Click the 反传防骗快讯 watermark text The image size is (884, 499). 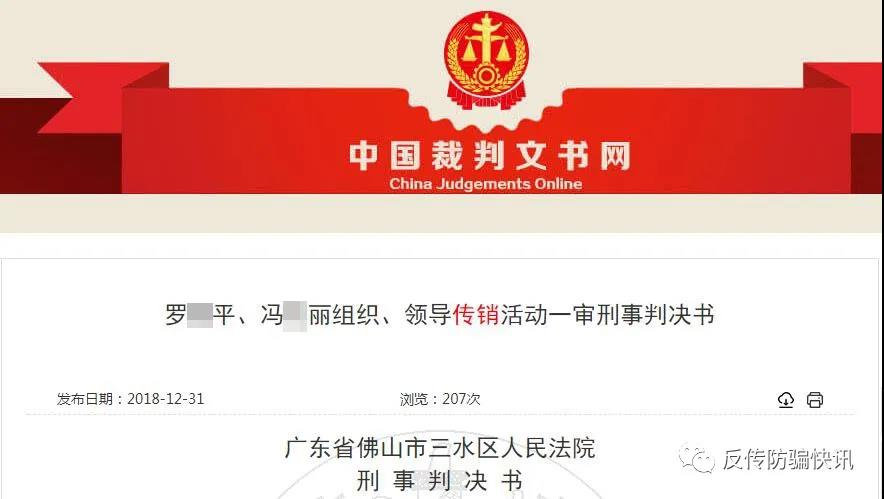point(788,460)
